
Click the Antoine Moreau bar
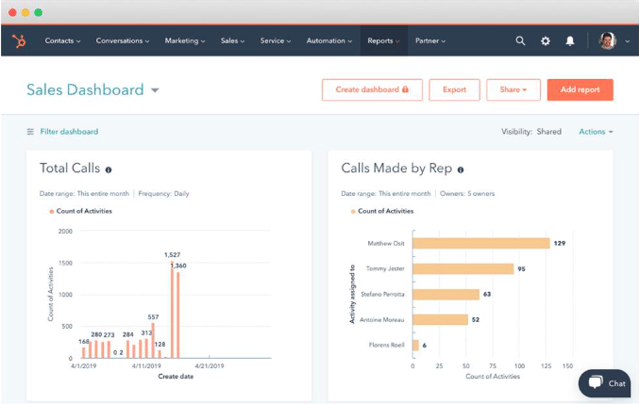[x=440, y=320]
